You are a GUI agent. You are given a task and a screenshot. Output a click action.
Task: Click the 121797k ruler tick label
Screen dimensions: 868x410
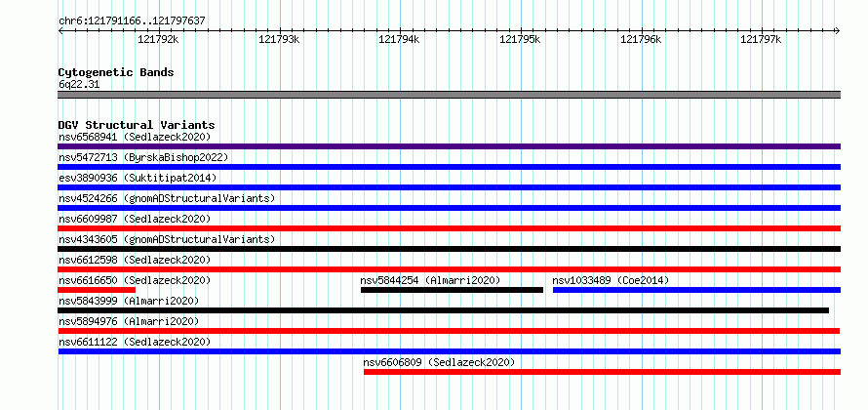pos(761,39)
